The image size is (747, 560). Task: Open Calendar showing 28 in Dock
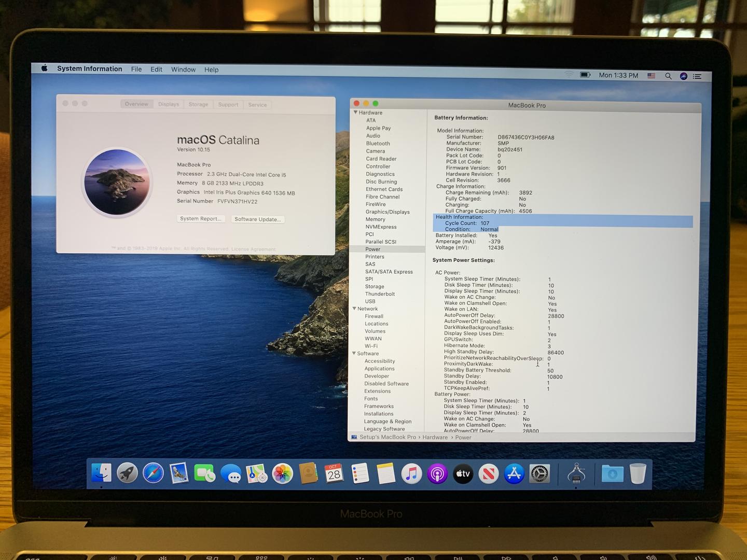click(x=334, y=474)
